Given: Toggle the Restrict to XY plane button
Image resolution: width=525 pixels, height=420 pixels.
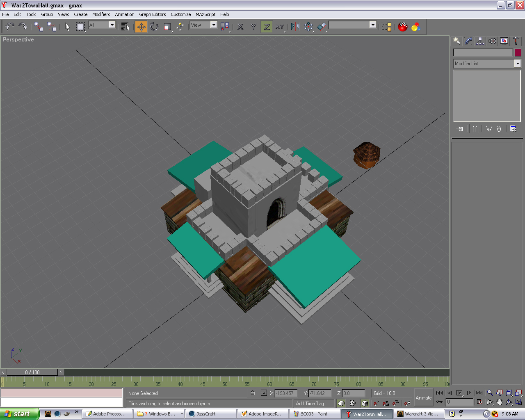Looking at the screenshot, I should (x=280, y=27).
